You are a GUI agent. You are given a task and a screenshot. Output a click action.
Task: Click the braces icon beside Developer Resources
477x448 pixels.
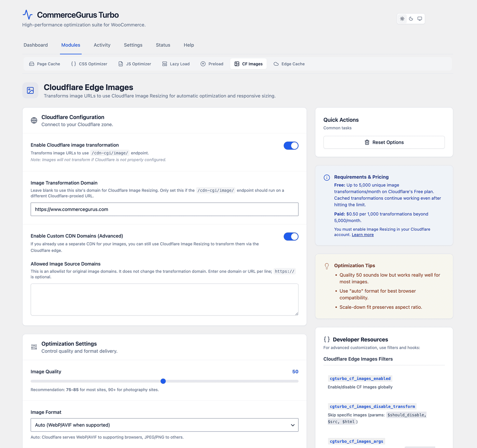point(327,339)
